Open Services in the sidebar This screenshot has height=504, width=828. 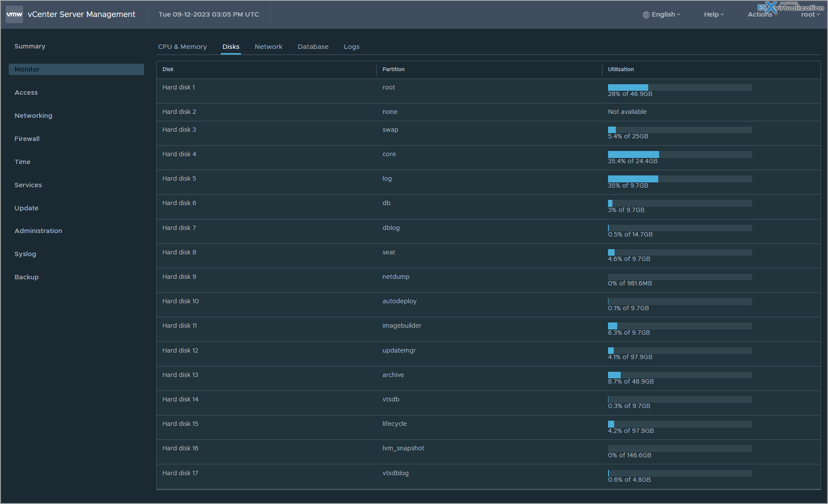pos(28,185)
